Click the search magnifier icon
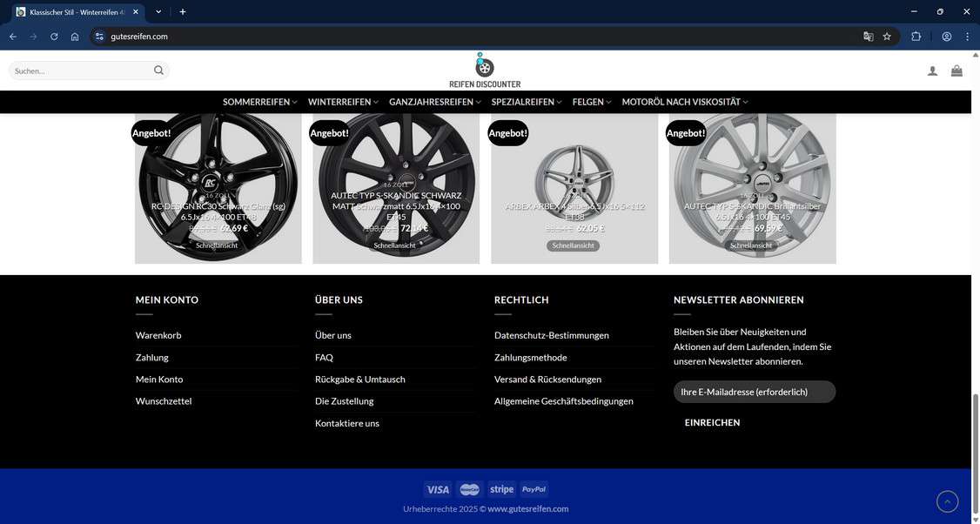 click(x=158, y=70)
